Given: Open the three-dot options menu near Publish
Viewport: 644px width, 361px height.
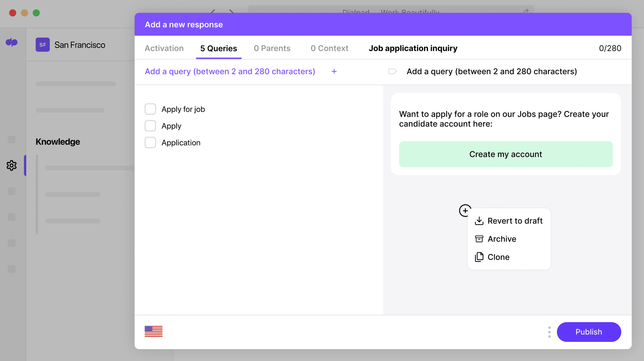Looking at the screenshot, I should [549, 332].
